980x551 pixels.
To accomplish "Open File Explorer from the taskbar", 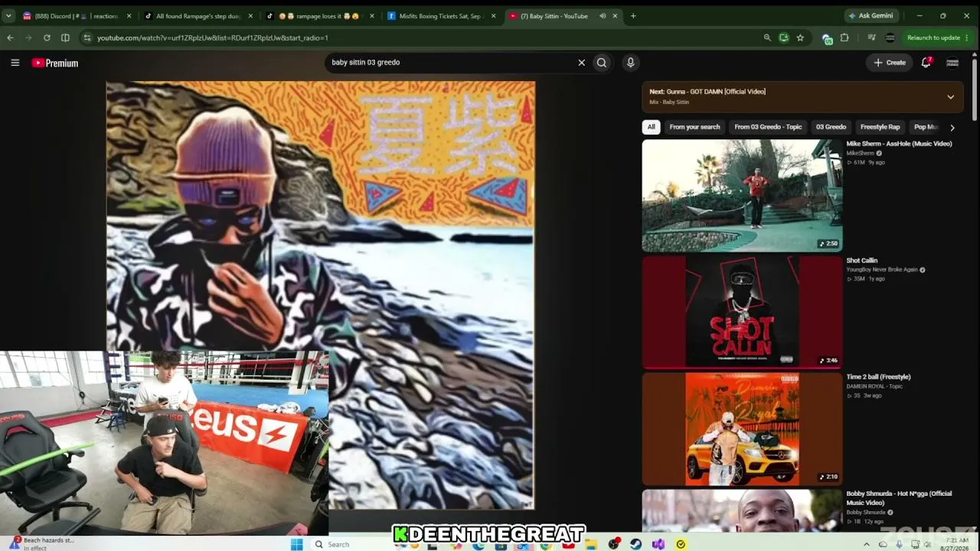I will [591, 544].
